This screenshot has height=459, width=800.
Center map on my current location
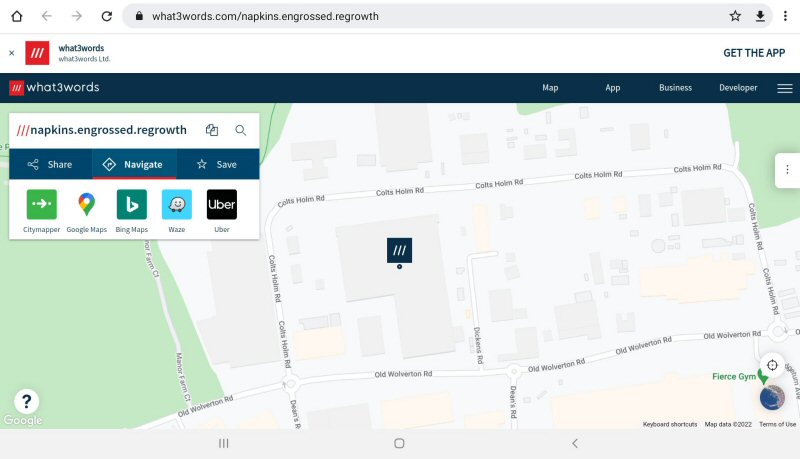(772, 365)
